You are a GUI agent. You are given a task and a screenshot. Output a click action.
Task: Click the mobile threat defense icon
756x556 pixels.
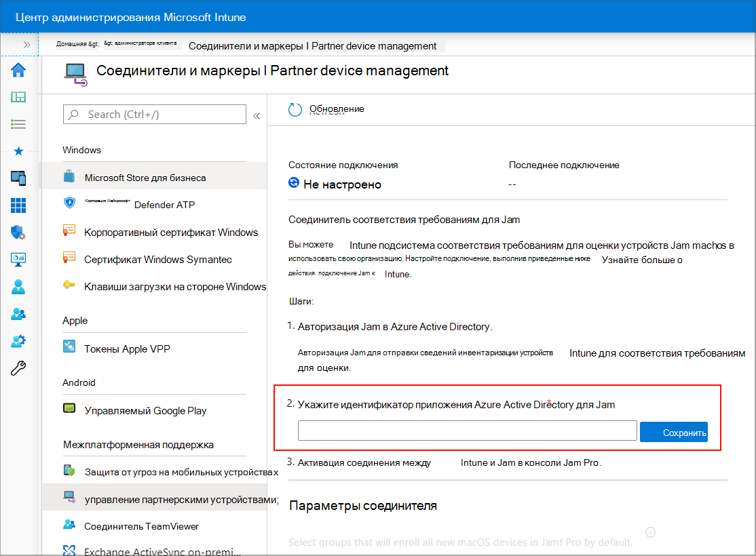(x=69, y=470)
